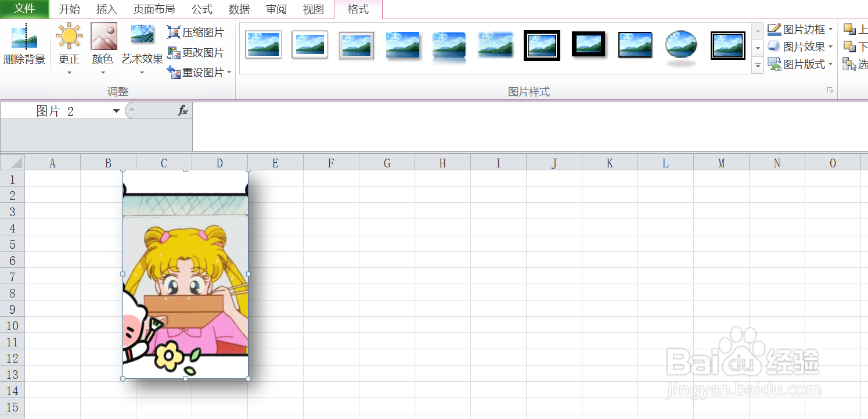Apply the eleventh compound black frame style
Image resolution: width=868 pixels, height=419 pixels.
pos(728,45)
